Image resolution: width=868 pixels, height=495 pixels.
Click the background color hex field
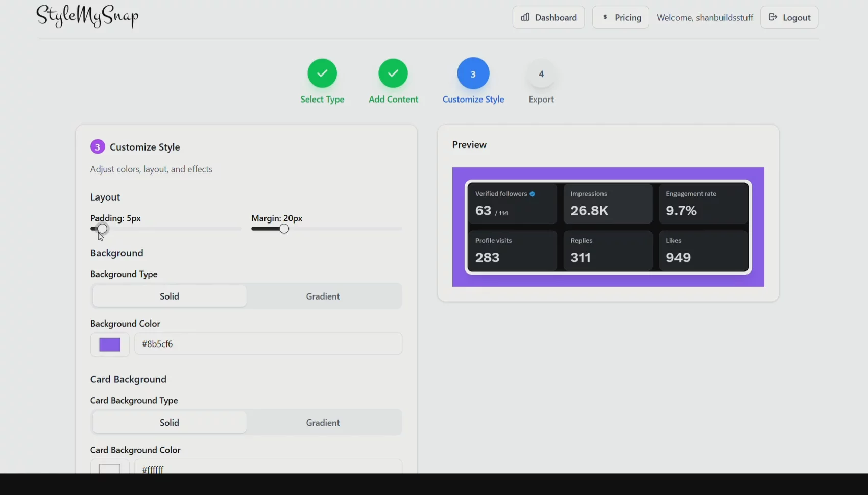(268, 344)
